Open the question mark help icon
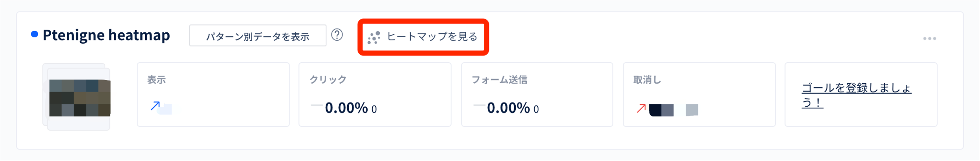The height and width of the screenshot is (161, 980). 337,35
